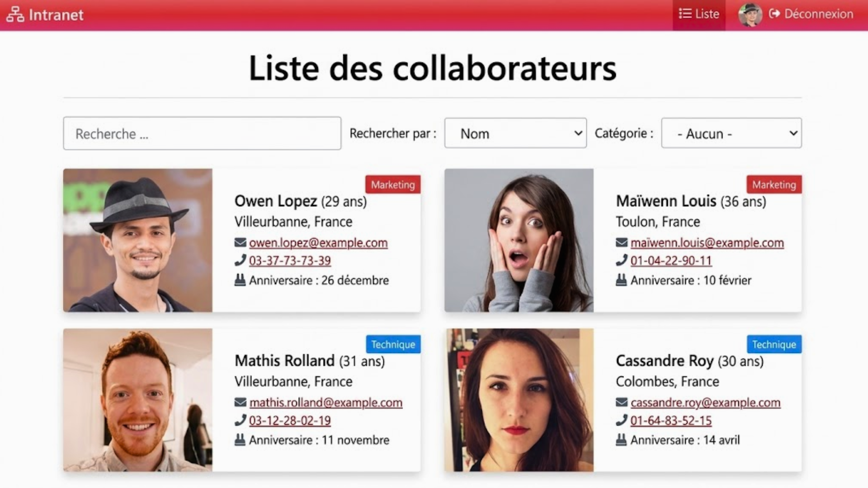
Task: Click Mathis Rolland's profile photo
Action: (138, 400)
